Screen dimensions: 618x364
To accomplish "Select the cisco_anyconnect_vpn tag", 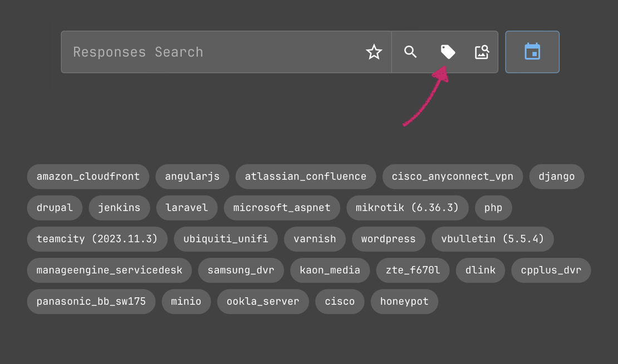I will [x=452, y=176].
